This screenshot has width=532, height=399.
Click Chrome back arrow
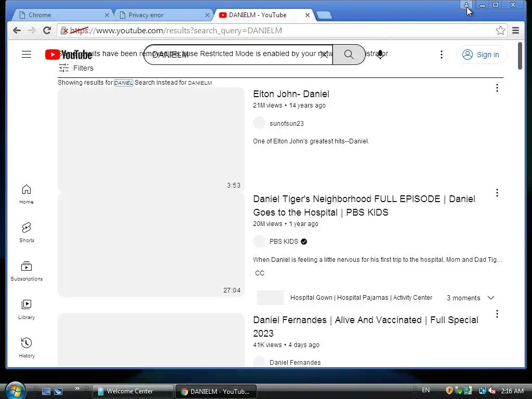coord(17,31)
